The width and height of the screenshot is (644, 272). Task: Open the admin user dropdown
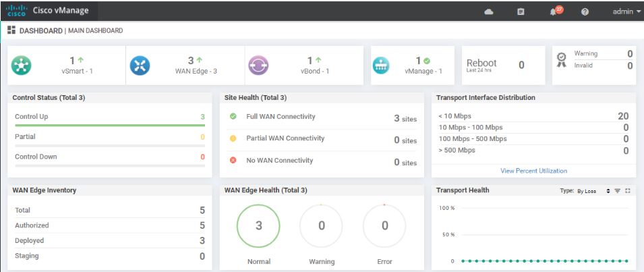click(x=626, y=11)
